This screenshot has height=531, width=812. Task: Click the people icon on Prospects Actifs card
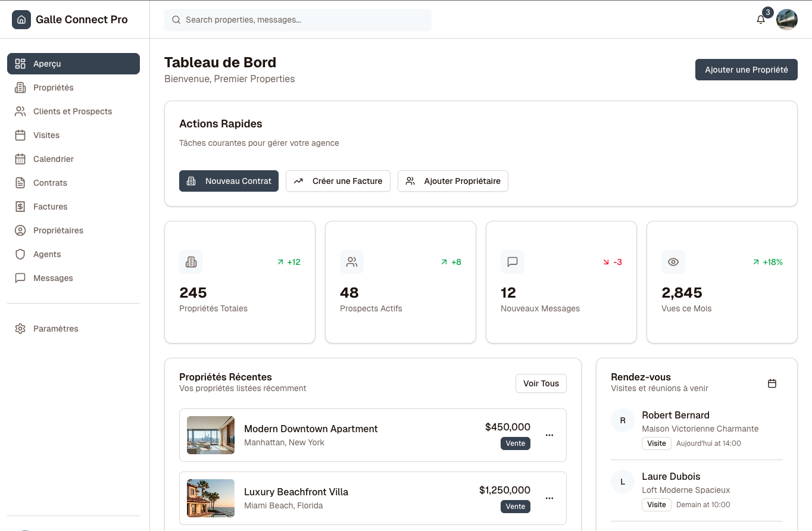pyautogui.click(x=352, y=262)
